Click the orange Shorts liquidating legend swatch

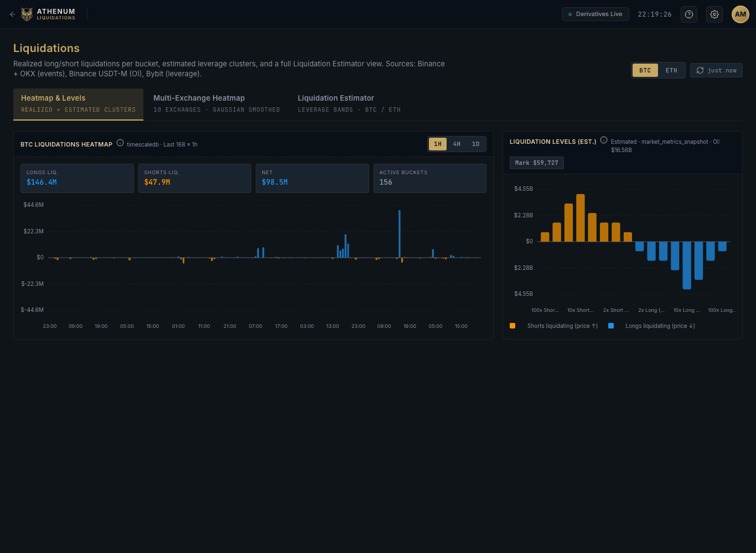tap(512, 326)
